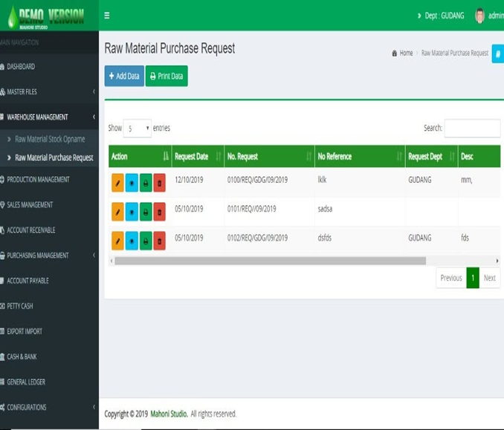Image resolution: width=504 pixels, height=430 pixels.
Task: Click the admin user avatar icon
Action: coord(479,16)
